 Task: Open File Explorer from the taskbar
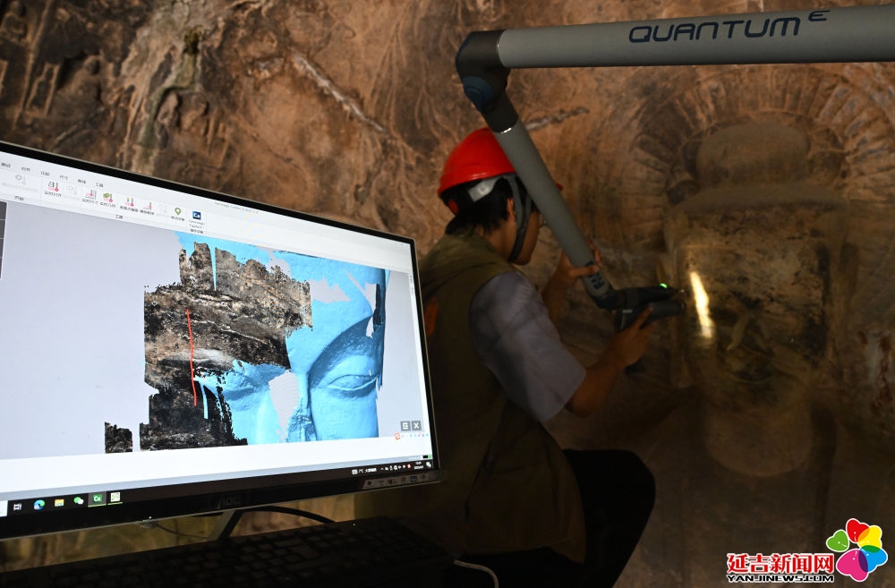[58, 502]
